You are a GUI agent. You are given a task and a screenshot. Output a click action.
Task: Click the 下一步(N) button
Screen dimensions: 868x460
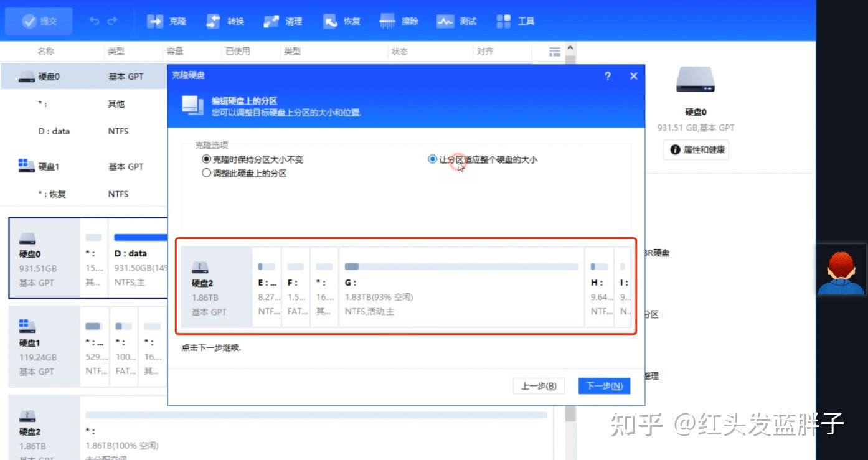tap(603, 386)
